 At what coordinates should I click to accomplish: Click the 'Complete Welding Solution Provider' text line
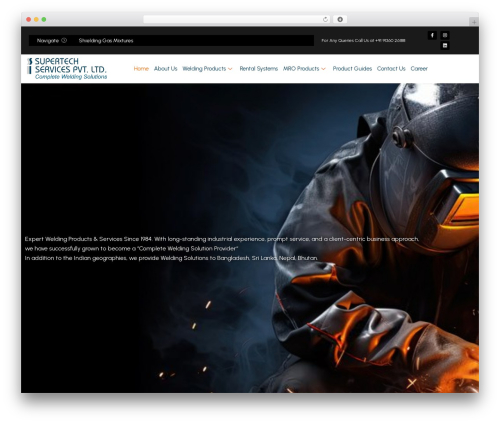pos(131,249)
